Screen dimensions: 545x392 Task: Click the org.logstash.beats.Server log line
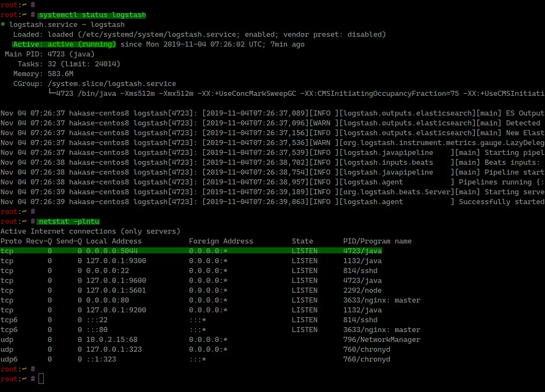pos(272,192)
